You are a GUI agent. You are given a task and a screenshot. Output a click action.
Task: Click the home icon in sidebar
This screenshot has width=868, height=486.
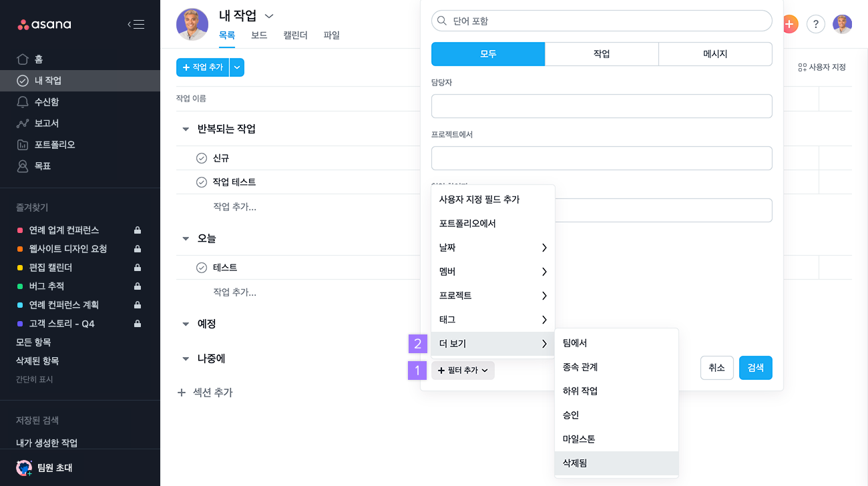click(x=23, y=59)
